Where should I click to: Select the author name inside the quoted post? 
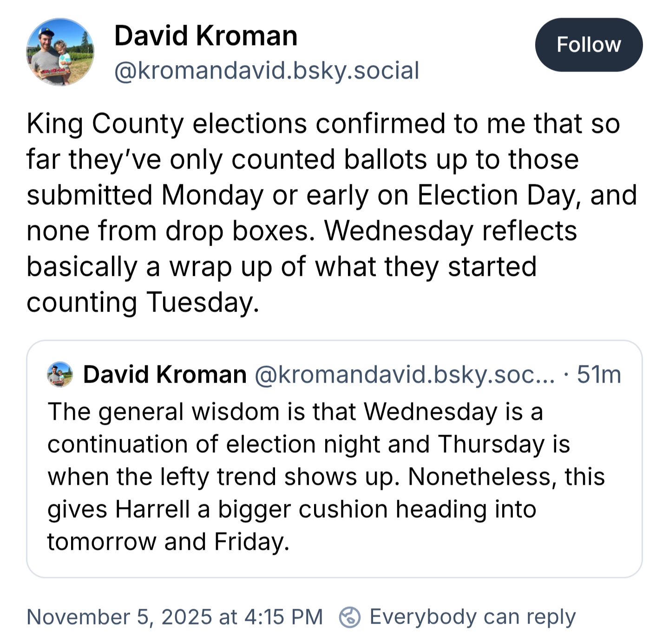click(165, 375)
